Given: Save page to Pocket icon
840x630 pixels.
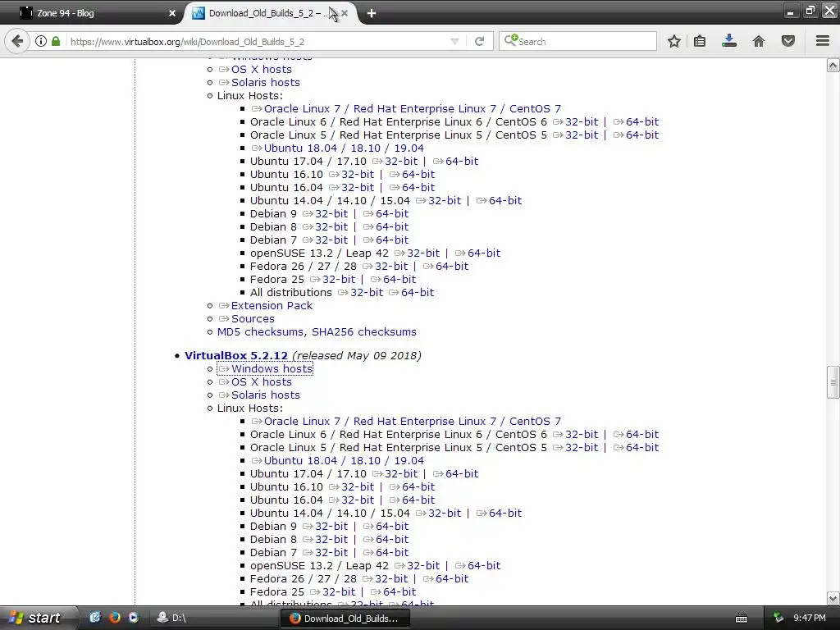Looking at the screenshot, I should (788, 41).
